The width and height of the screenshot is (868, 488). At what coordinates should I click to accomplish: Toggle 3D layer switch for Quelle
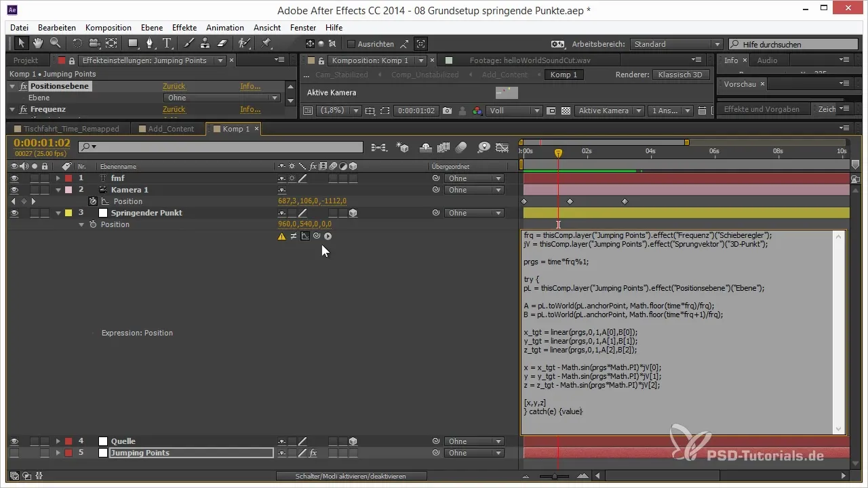[353, 441]
